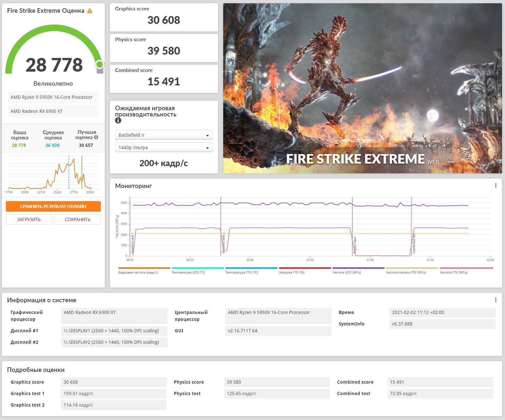505x420 pixels.
Task: Click the ЗАГРУЗИТЬ button
Action: [x=29, y=219]
